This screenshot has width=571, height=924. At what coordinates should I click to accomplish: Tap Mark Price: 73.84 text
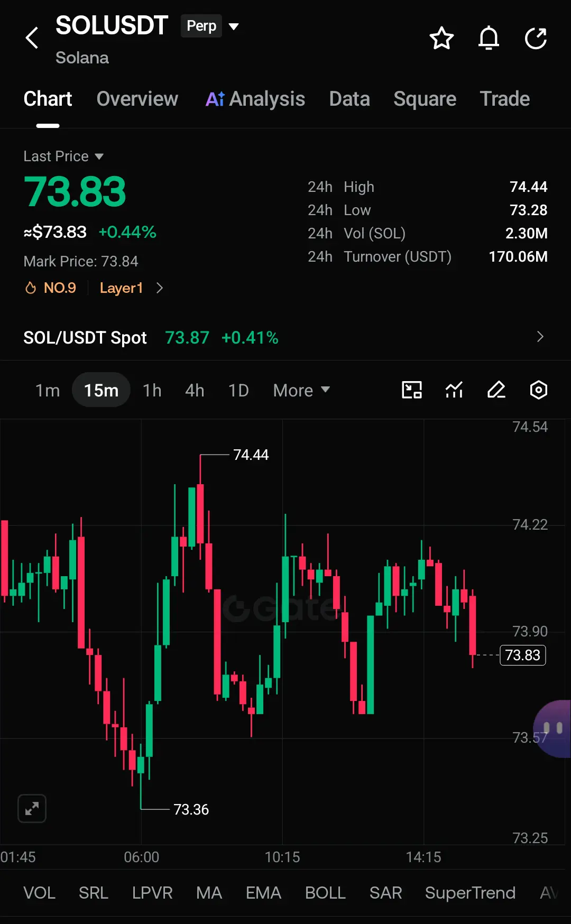pyautogui.click(x=81, y=262)
